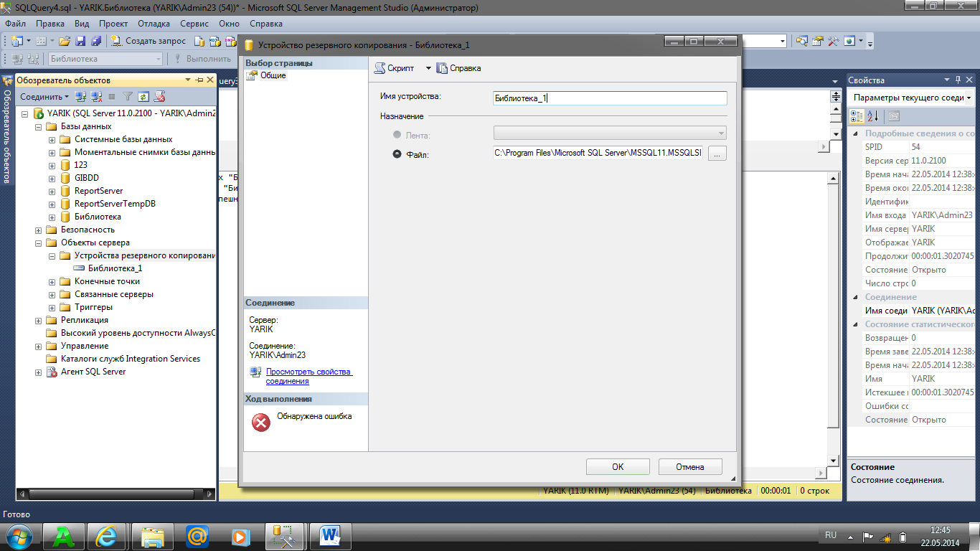Click Просмотреть свойства соединения link
The width and height of the screenshot is (980, 551).
308,377
